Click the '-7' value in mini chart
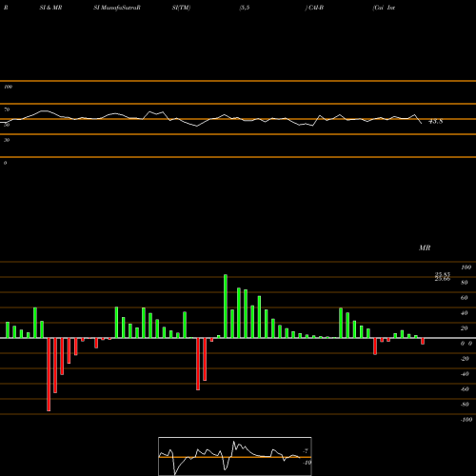The image size is (476, 476). point(306,450)
